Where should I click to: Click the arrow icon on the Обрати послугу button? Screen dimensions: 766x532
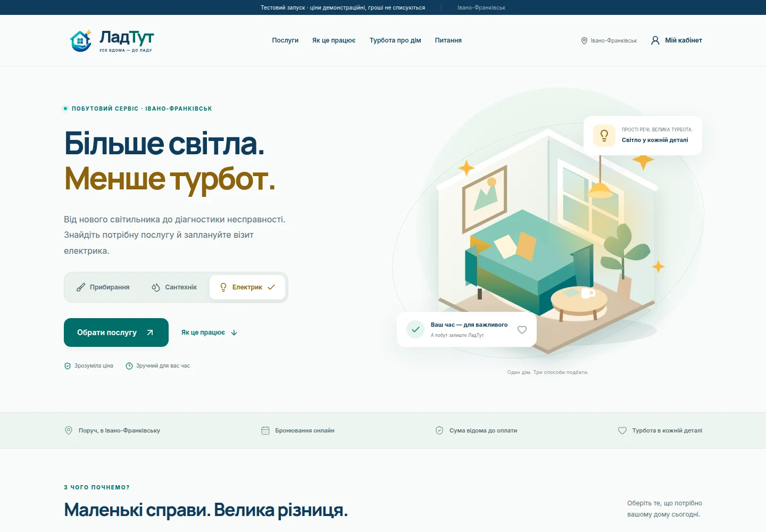click(x=150, y=332)
